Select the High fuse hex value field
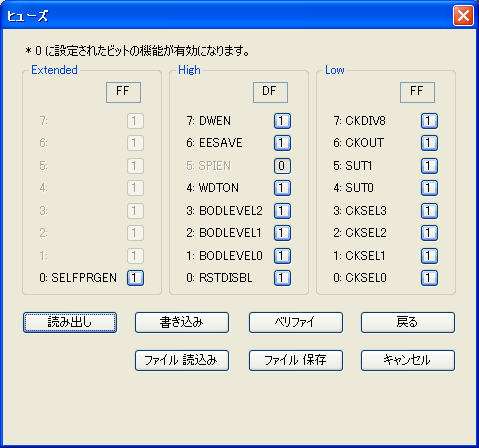Viewport: 479px width, 448px height. click(x=270, y=92)
